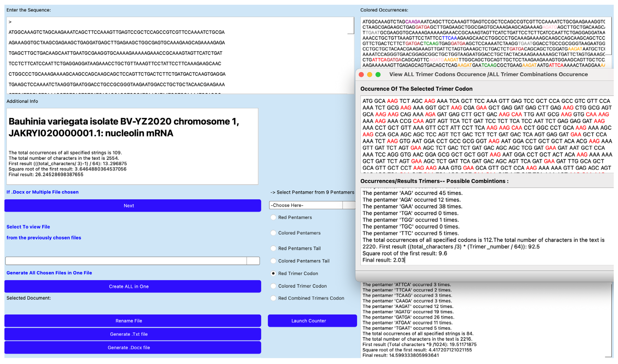Click the Next button
The width and height of the screenshot is (618, 364).
click(129, 206)
